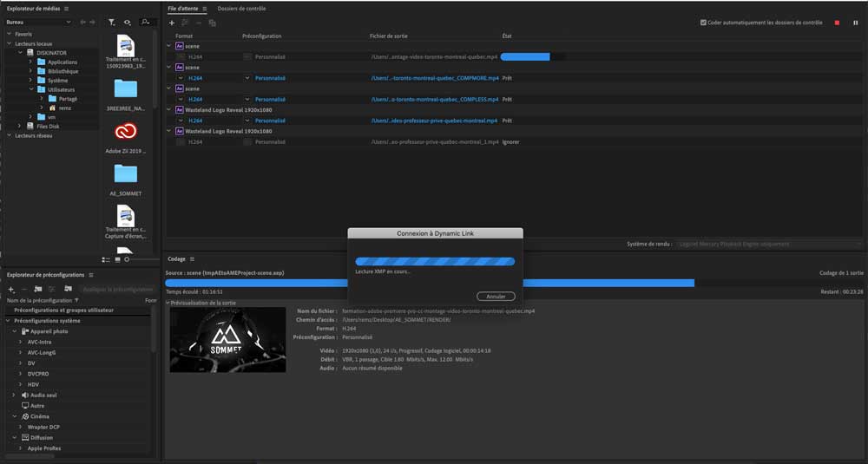Create a new preset group folder
The width and height of the screenshot is (868, 464).
click(x=37, y=289)
